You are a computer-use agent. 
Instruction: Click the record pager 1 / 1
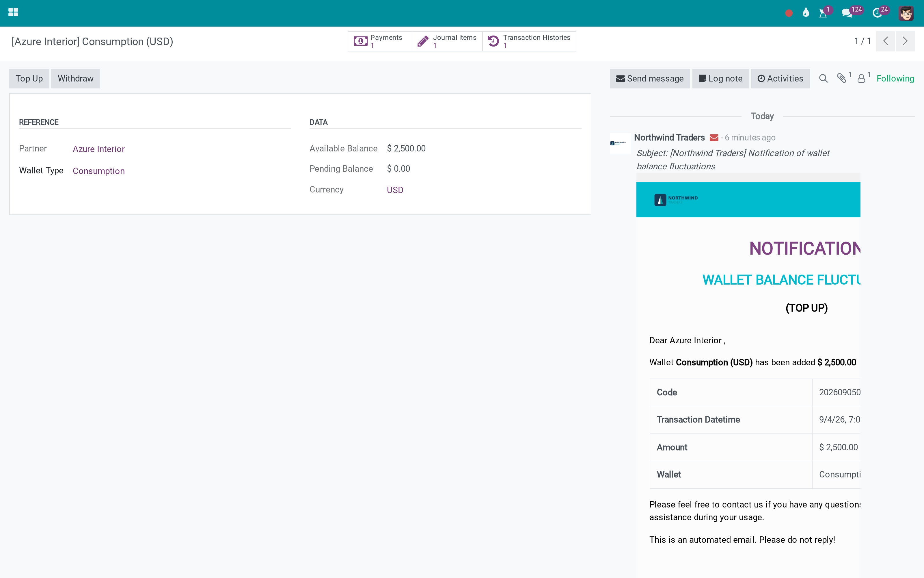tap(862, 41)
